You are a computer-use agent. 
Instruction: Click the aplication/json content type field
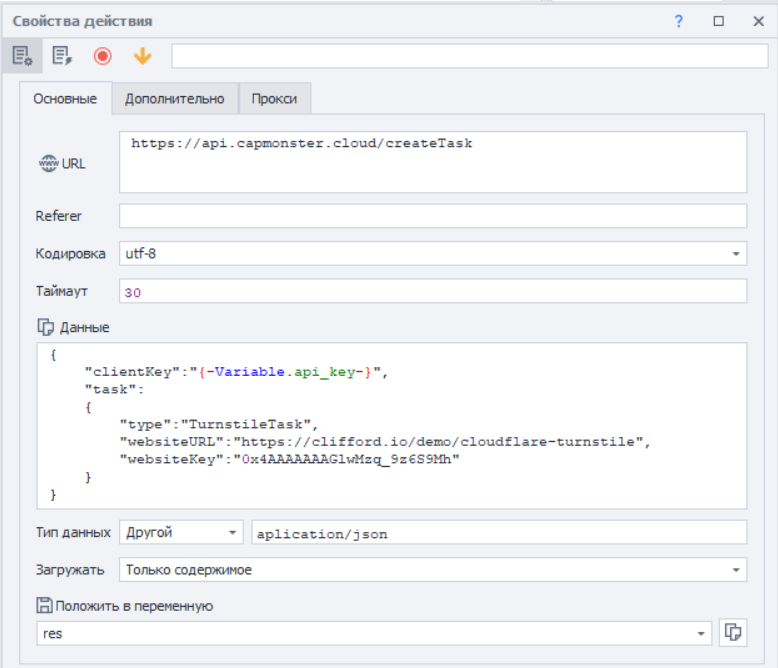click(x=499, y=533)
